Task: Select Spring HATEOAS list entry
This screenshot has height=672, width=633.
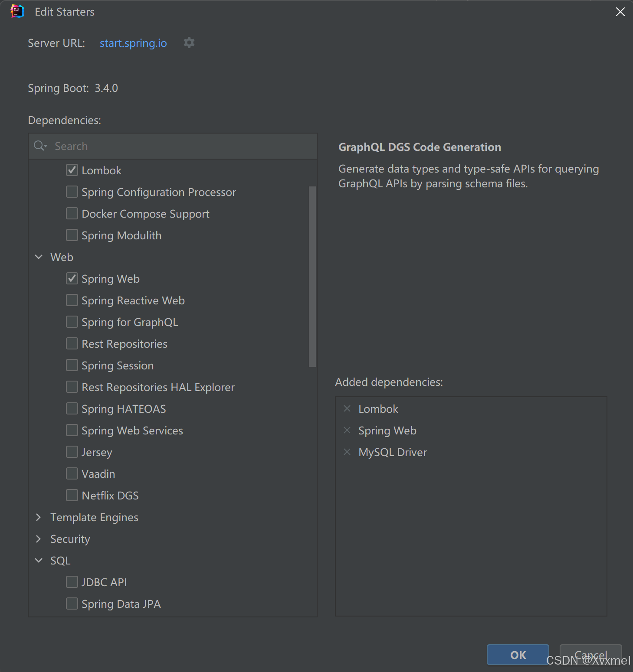Action: click(x=124, y=409)
